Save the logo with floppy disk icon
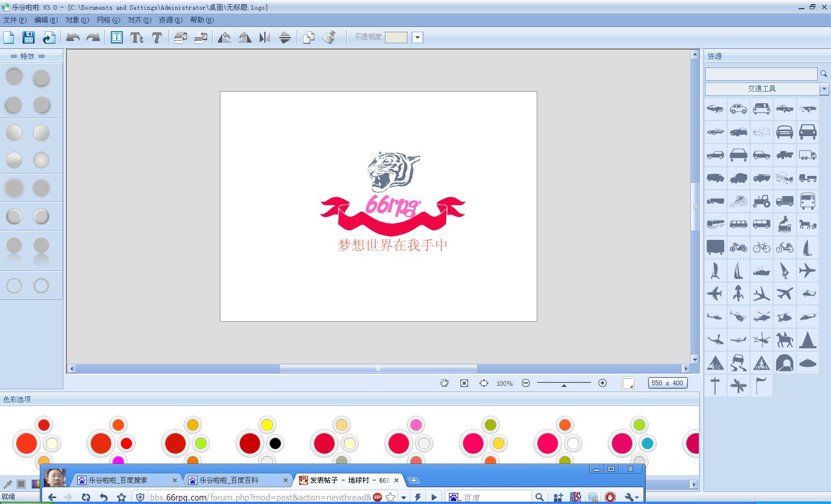Viewport: 831px width, 504px height. coord(28,37)
